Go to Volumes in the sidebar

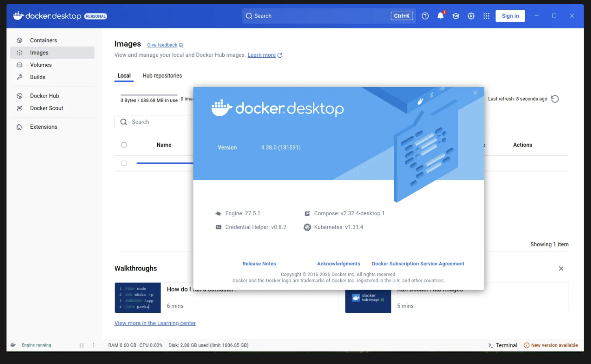pos(52,65)
